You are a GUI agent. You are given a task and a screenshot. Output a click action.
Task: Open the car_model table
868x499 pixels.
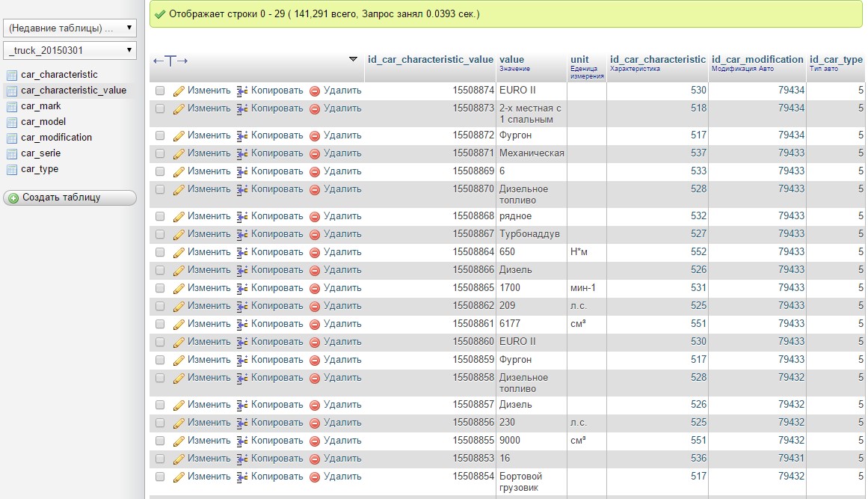point(43,122)
